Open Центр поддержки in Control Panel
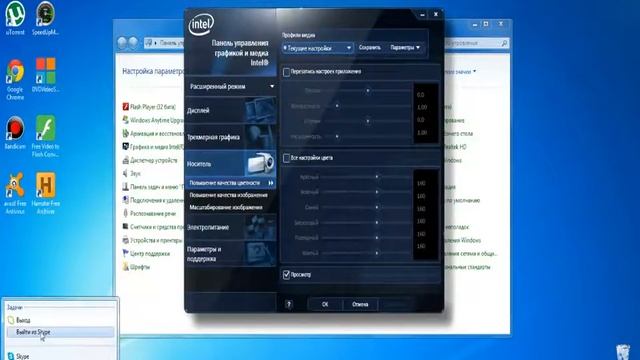 [x=146, y=253]
